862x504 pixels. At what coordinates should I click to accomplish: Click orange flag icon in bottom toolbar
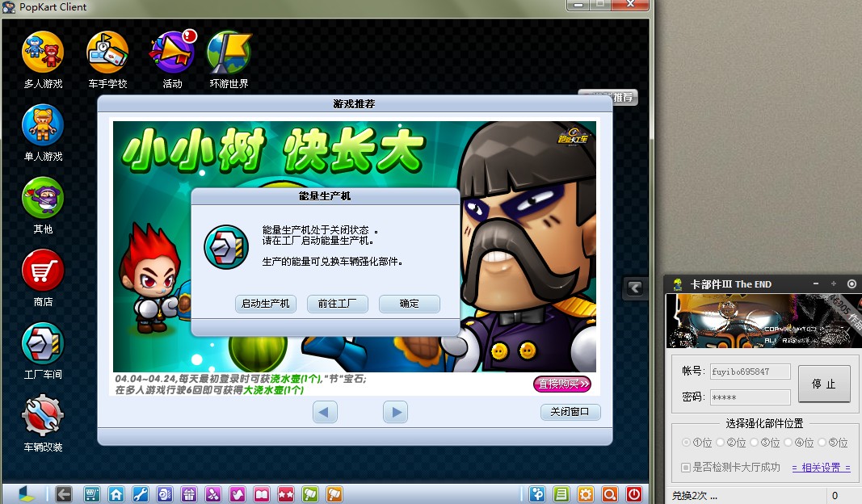click(334, 494)
